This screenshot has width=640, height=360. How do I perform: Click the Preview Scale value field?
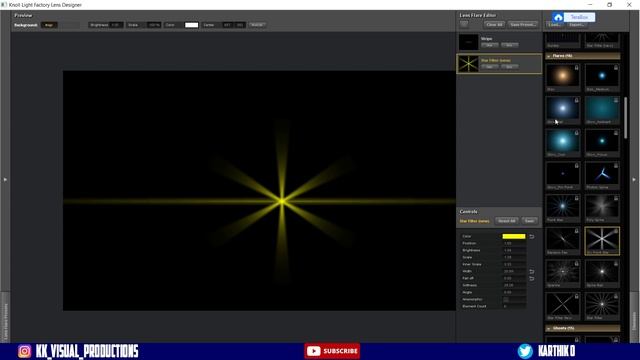coord(154,25)
